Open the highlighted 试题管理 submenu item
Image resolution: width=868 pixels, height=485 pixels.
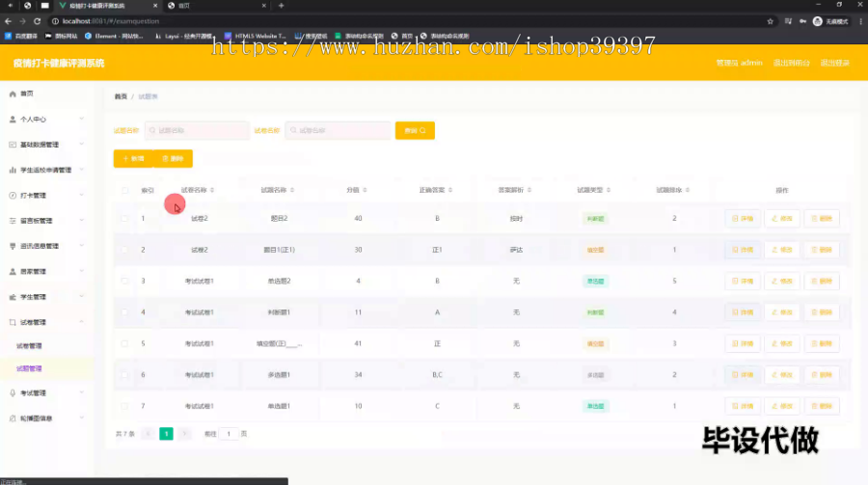click(x=46, y=368)
